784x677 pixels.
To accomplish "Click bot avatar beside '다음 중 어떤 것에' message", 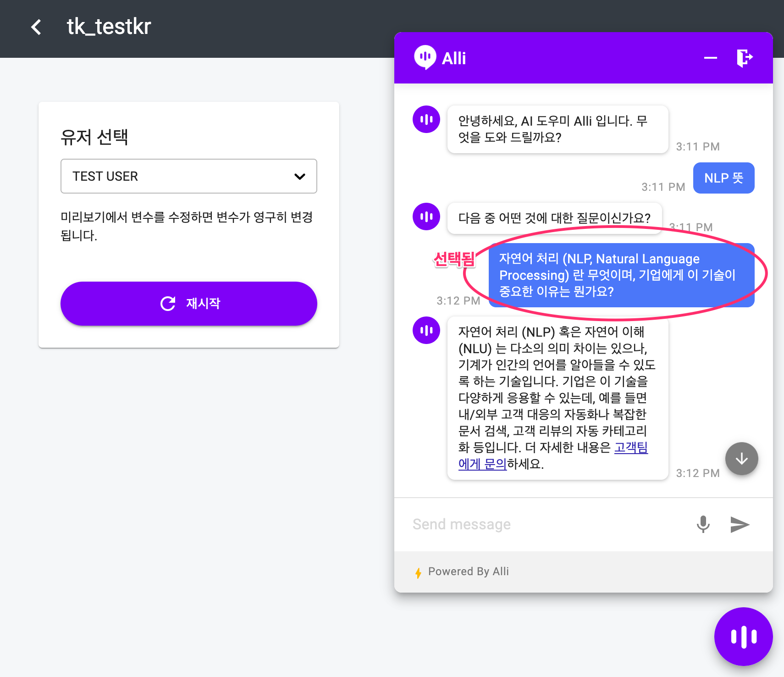I will click(426, 216).
